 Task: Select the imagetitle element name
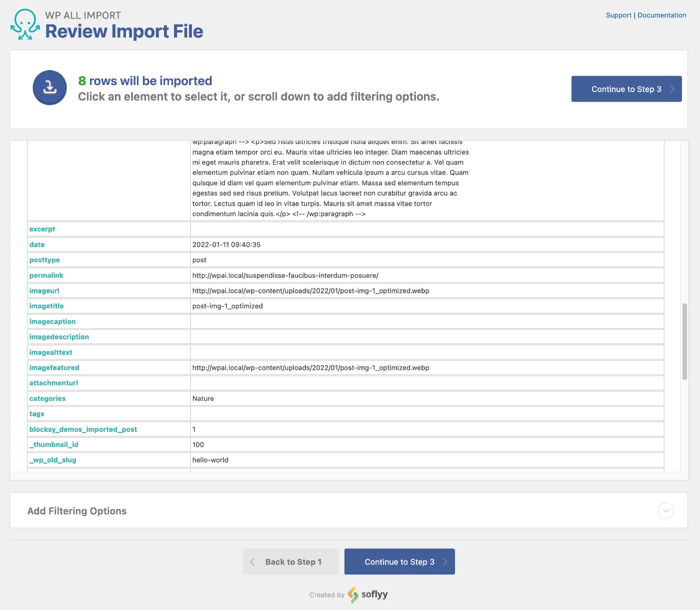pyautogui.click(x=46, y=306)
